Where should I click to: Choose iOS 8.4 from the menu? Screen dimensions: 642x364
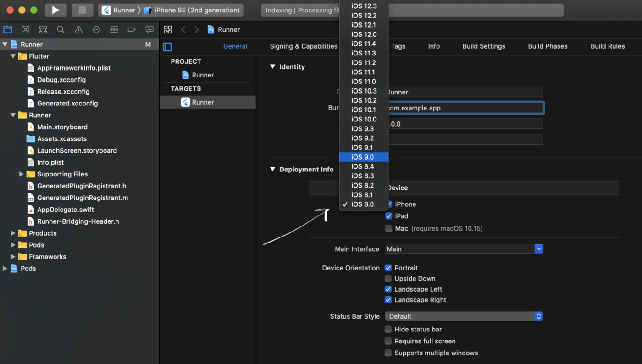tap(364, 166)
